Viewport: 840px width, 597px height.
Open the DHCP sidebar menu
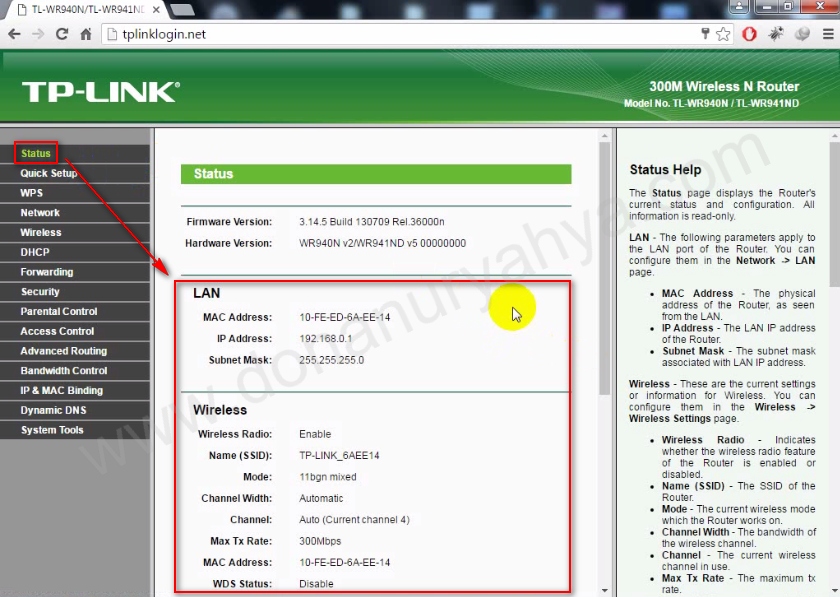75,252
